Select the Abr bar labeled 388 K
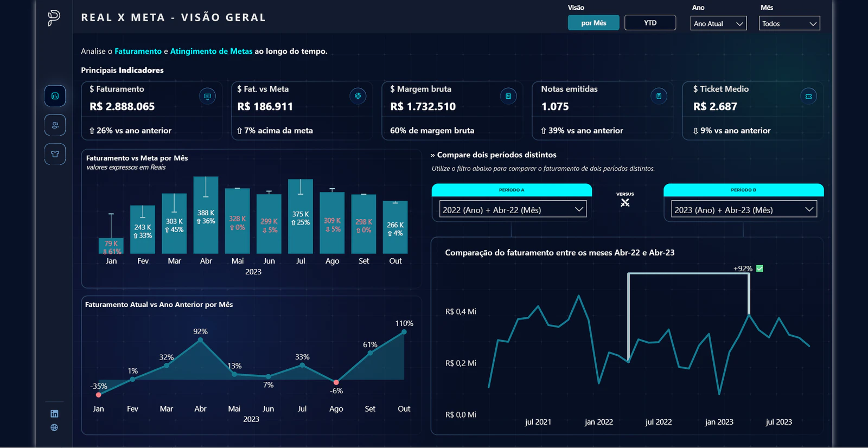The image size is (868, 448). [x=206, y=215]
